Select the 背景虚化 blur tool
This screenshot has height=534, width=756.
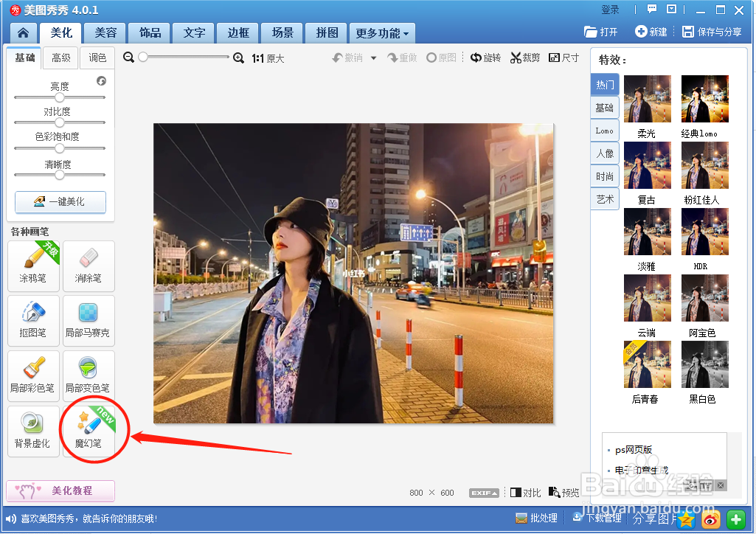pyautogui.click(x=33, y=431)
